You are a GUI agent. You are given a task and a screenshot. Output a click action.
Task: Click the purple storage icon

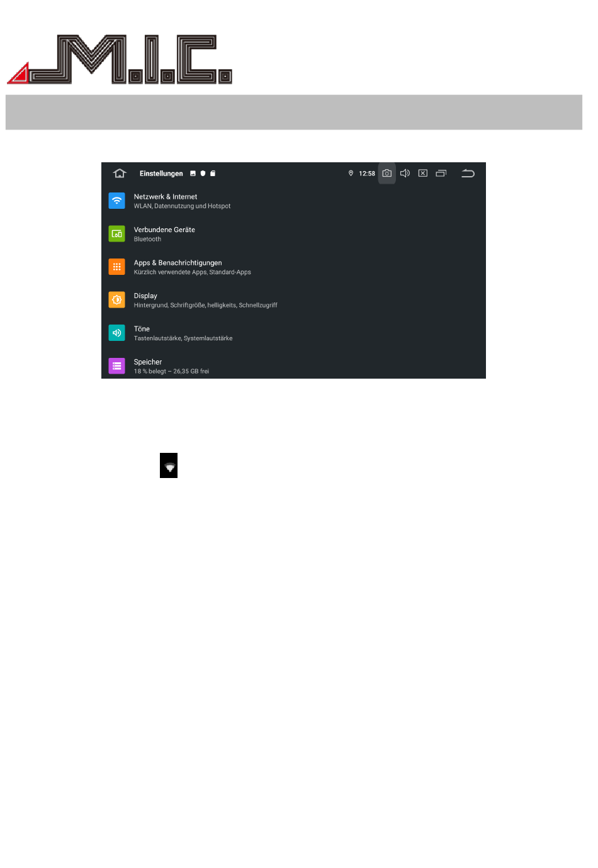click(117, 366)
